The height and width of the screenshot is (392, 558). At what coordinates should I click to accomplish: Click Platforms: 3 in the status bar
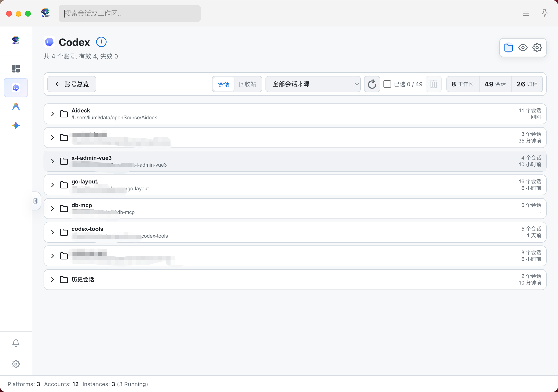24,384
